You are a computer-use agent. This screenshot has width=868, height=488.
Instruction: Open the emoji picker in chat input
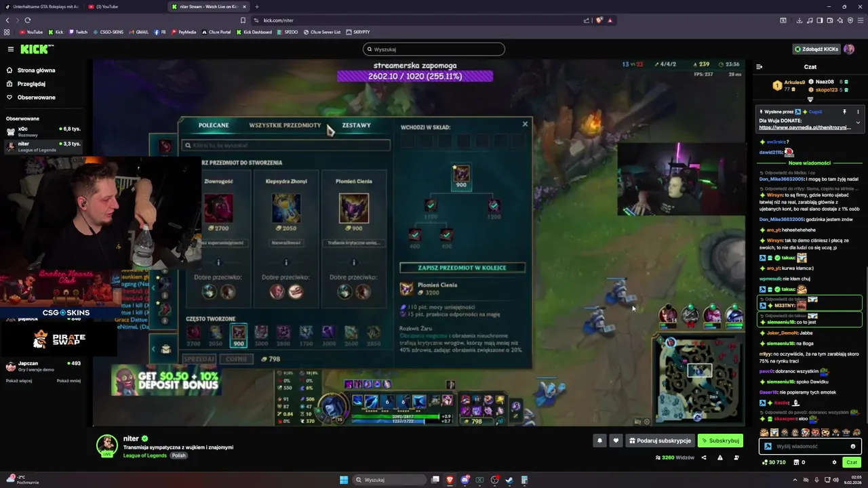click(853, 446)
